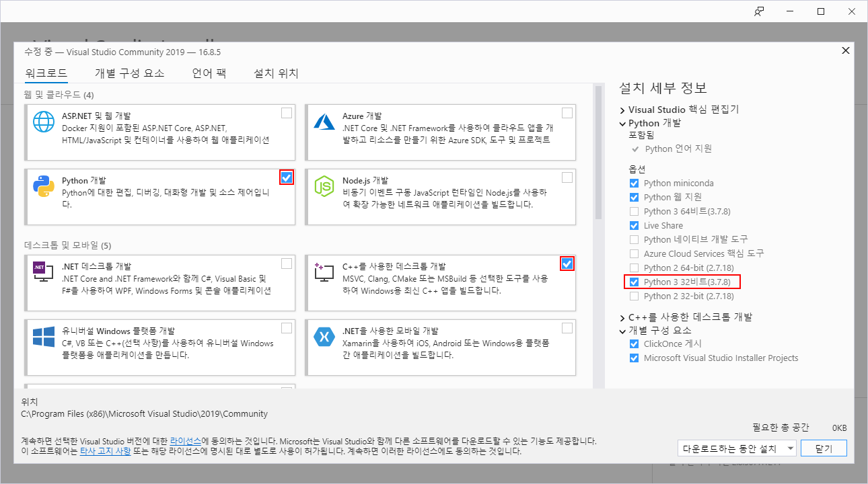This screenshot has width=868, height=484.
Task: Click the 설치 세부 정보 heading
Action: point(663,88)
